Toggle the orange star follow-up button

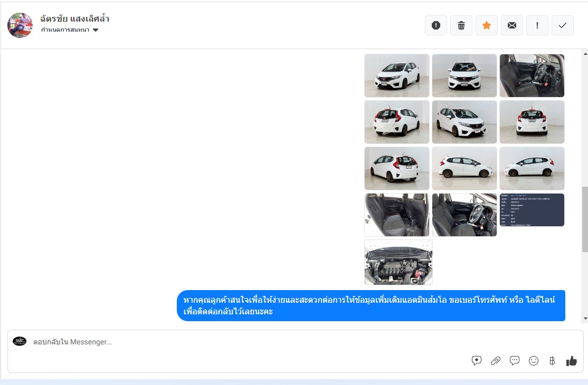click(x=486, y=25)
